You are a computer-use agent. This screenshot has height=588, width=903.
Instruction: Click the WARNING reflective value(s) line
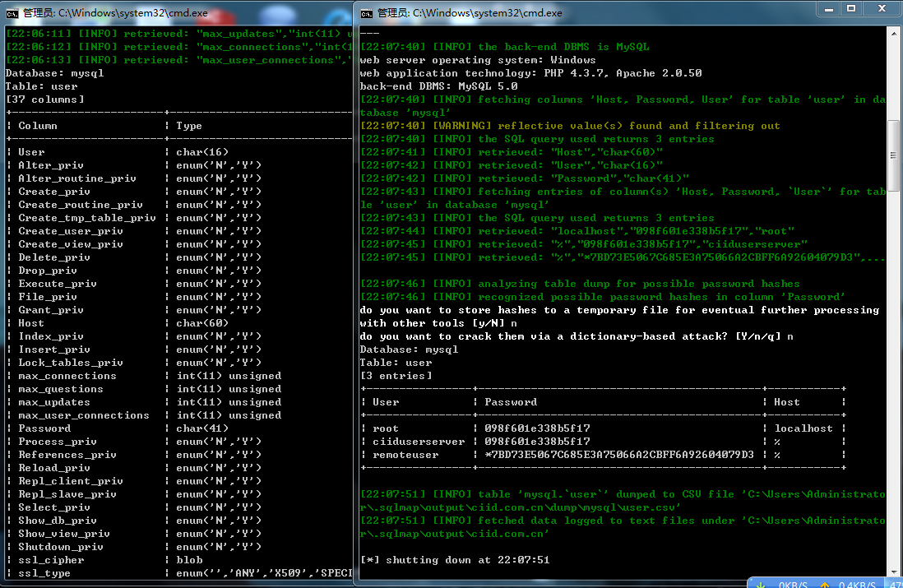570,126
